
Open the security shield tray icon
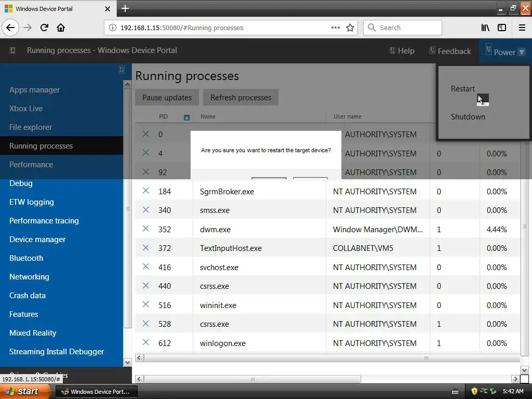(474, 391)
